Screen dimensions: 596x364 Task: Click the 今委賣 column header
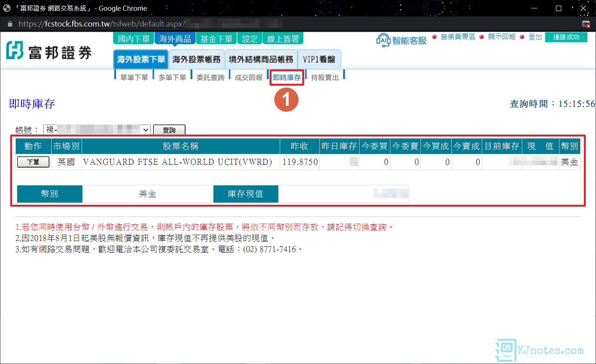pos(406,146)
